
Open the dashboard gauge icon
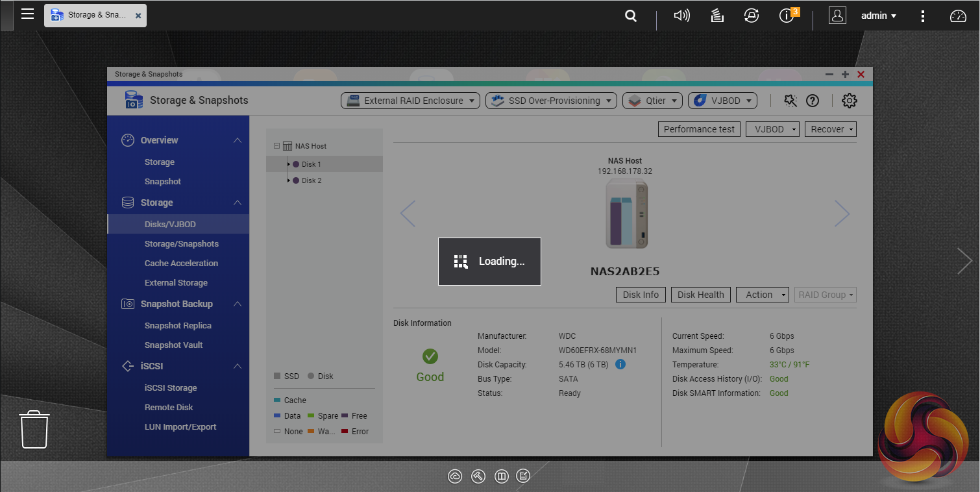click(x=958, y=16)
